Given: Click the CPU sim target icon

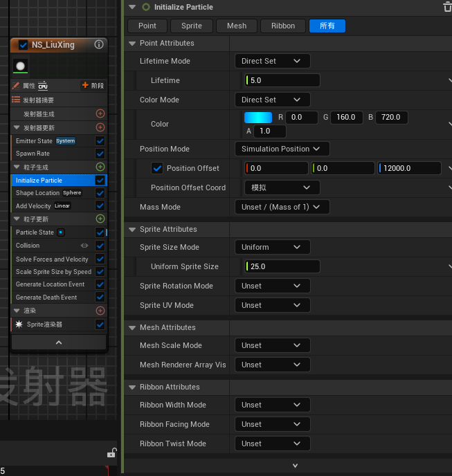Looking at the screenshot, I should coord(43,86).
